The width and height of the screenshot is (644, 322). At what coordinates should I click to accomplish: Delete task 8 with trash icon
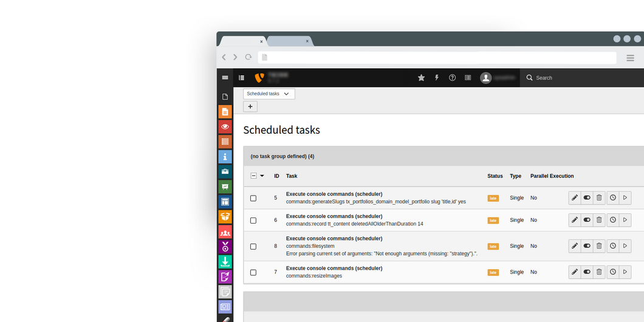[x=599, y=246]
